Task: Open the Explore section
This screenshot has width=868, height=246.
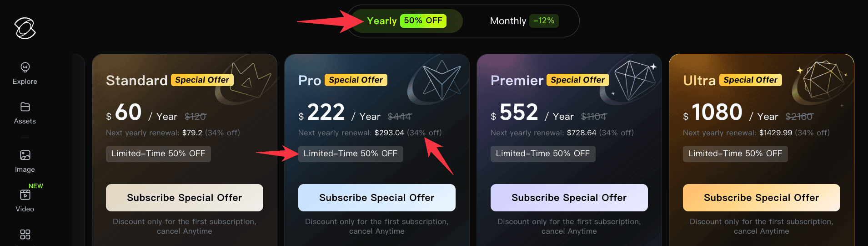Action: [25, 73]
